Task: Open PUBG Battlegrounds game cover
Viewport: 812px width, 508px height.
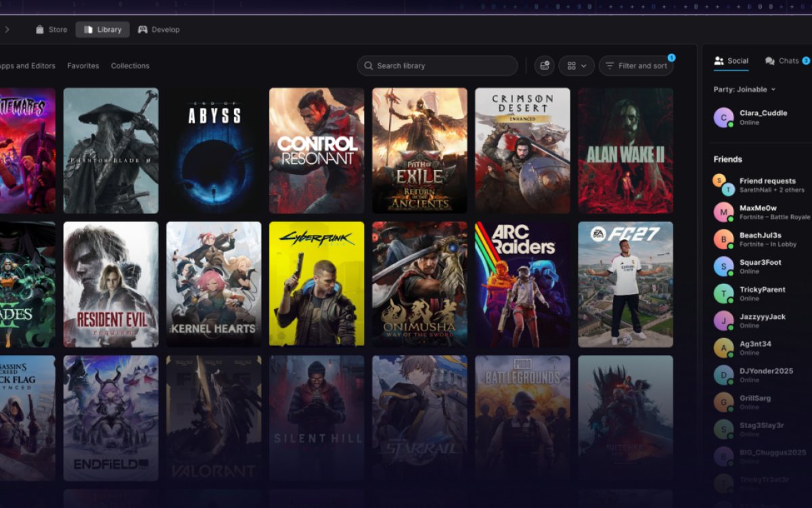Action: click(522, 418)
